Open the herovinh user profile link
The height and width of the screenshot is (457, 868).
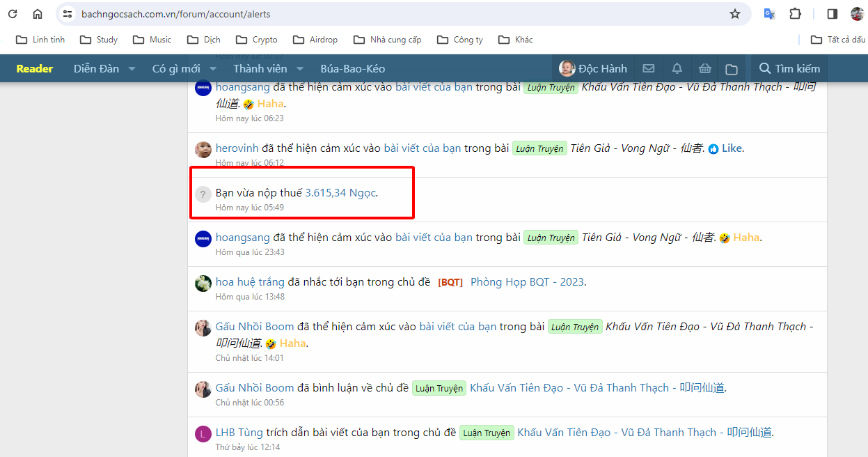237,148
